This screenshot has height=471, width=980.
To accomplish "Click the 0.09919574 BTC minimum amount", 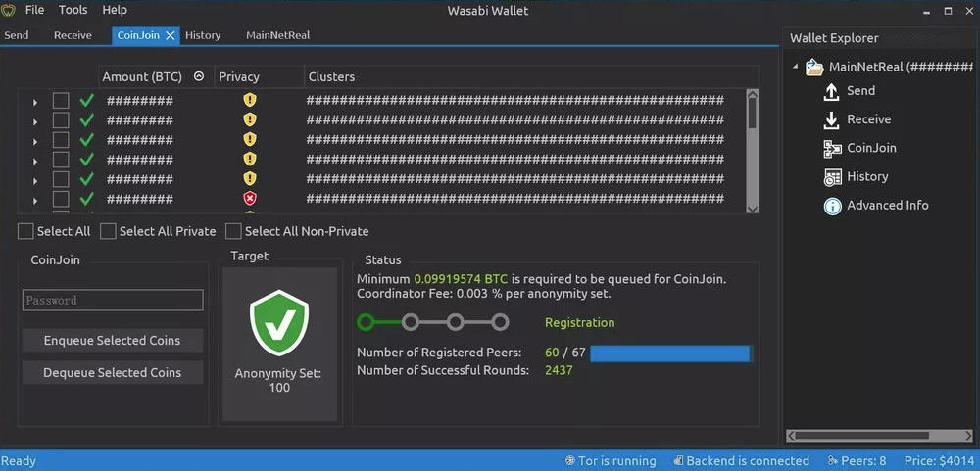I will click(461, 279).
